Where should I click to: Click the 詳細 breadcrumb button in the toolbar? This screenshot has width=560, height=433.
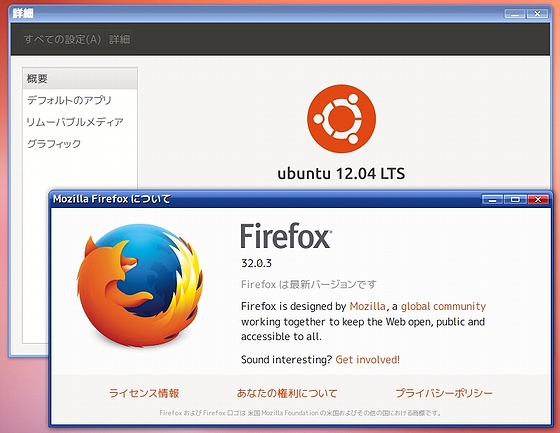pyautogui.click(x=120, y=39)
